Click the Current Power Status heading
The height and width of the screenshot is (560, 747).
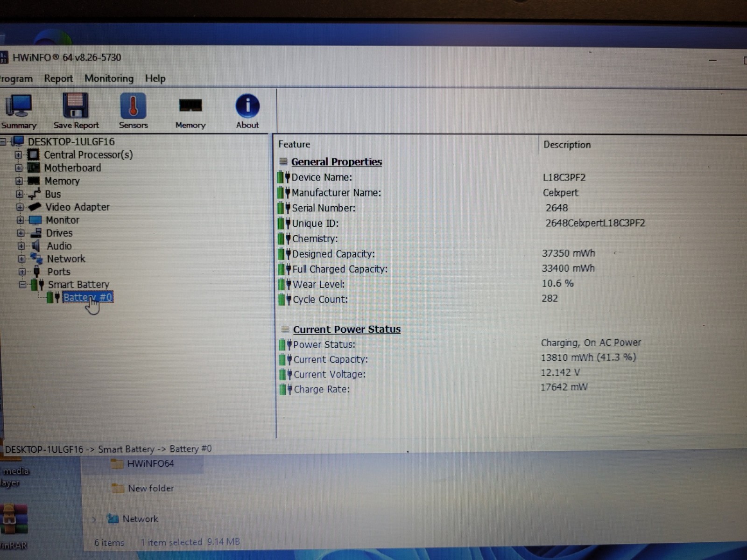pos(347,329)
